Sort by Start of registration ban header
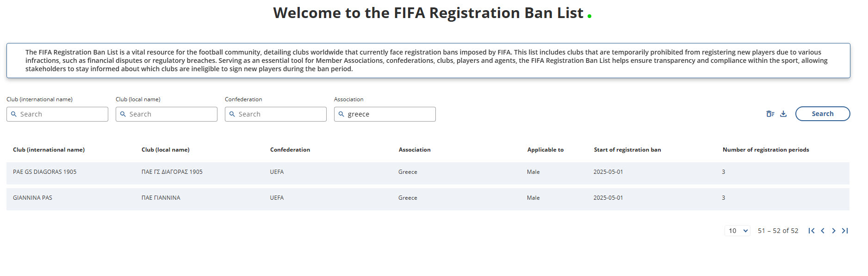The image size is (868, 276). [x=627, y=150]
